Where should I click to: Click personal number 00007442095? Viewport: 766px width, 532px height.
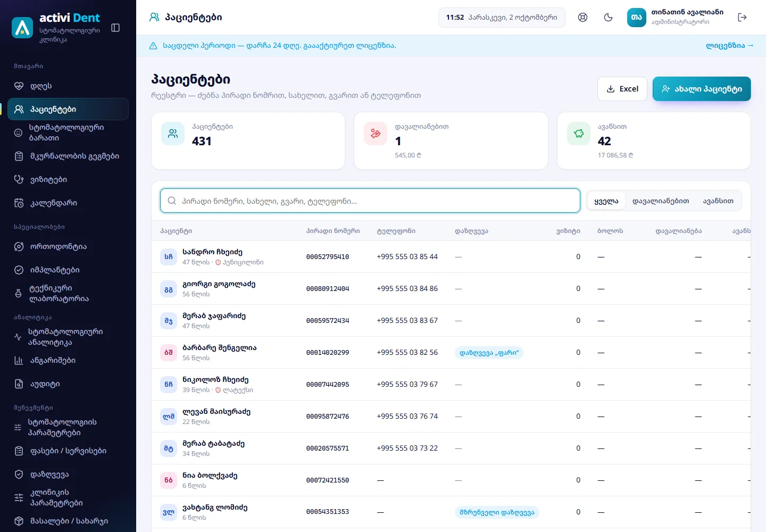328,385
